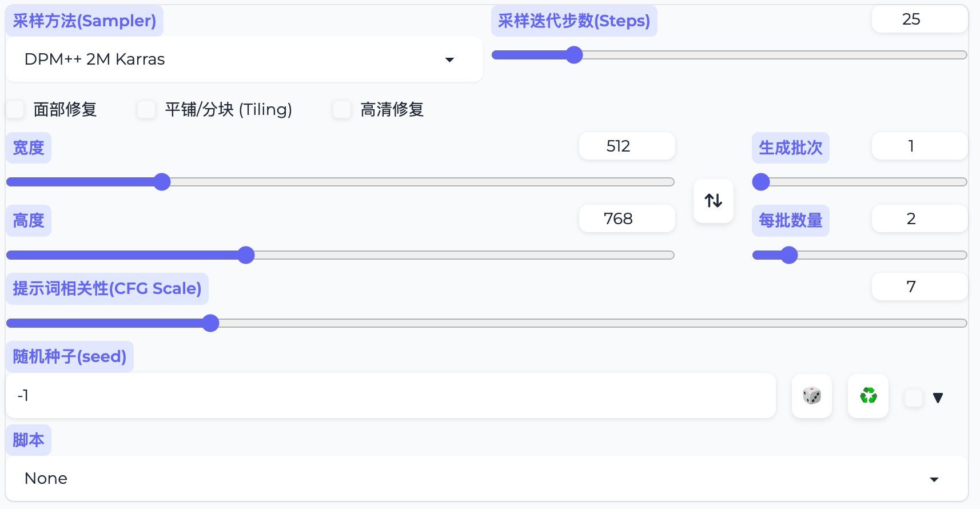This screenshot has height=509, width=980.
Task: Toggle the extra seed checkbox beside the dice
Action: coord(913,397)
